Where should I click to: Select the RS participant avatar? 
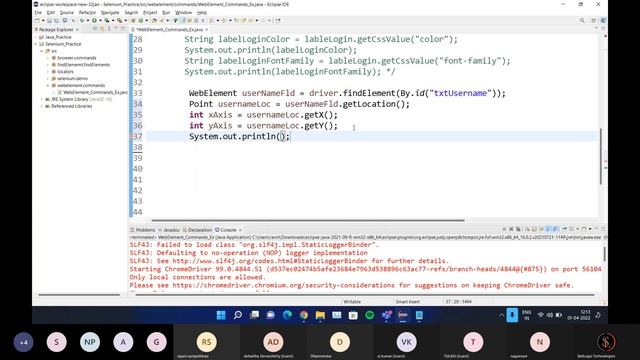coord(207,342)
